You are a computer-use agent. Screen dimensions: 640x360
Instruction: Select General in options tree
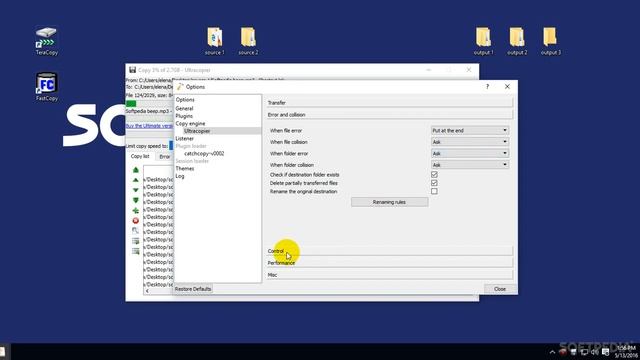coord(184,109)
